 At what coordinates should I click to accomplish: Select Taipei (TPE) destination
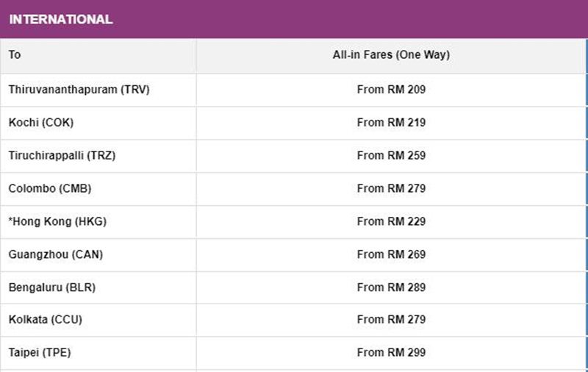coord(40,353)
